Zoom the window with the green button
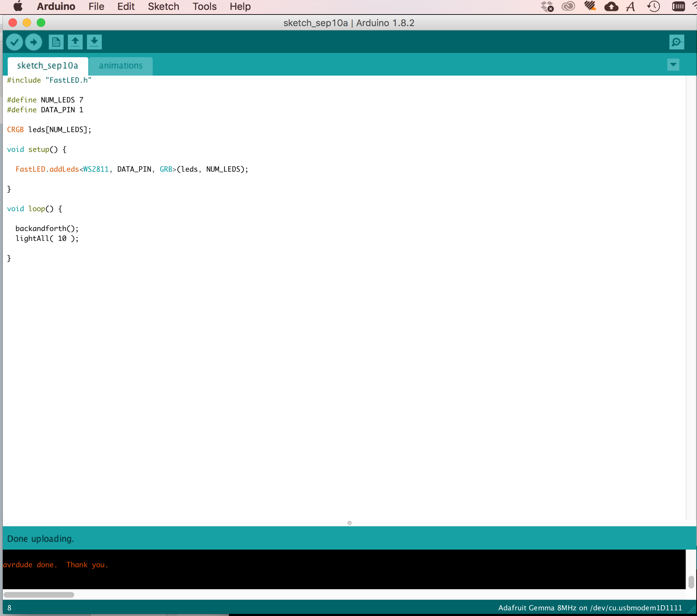This screenshot has width=697, height=616. click(41, 23)
